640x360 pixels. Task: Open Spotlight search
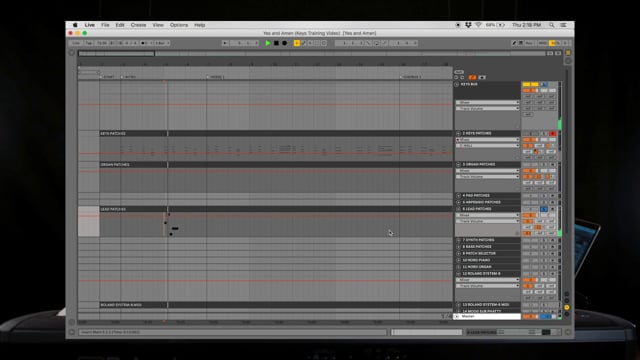pos(551,25)
